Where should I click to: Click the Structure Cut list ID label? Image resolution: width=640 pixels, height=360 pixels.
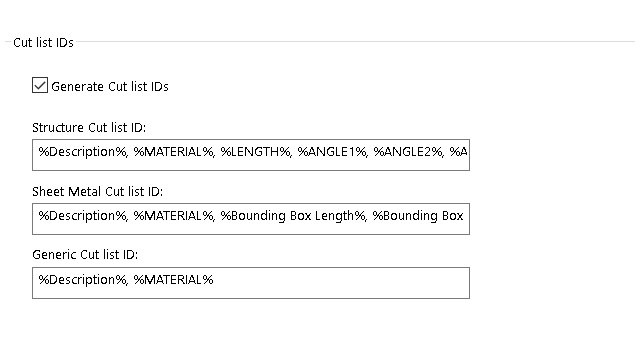click(x=89, y=128)
